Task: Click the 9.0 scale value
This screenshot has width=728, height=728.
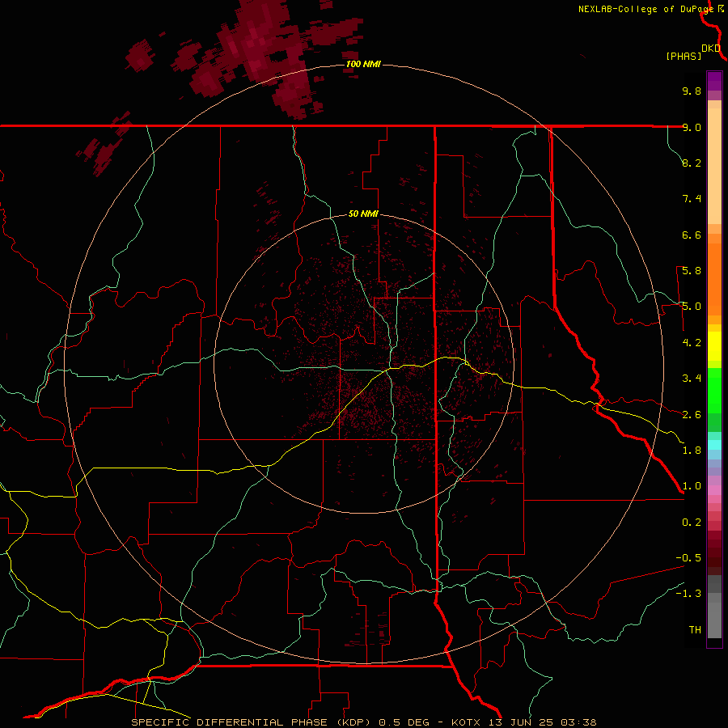Action: pos(692,127)
